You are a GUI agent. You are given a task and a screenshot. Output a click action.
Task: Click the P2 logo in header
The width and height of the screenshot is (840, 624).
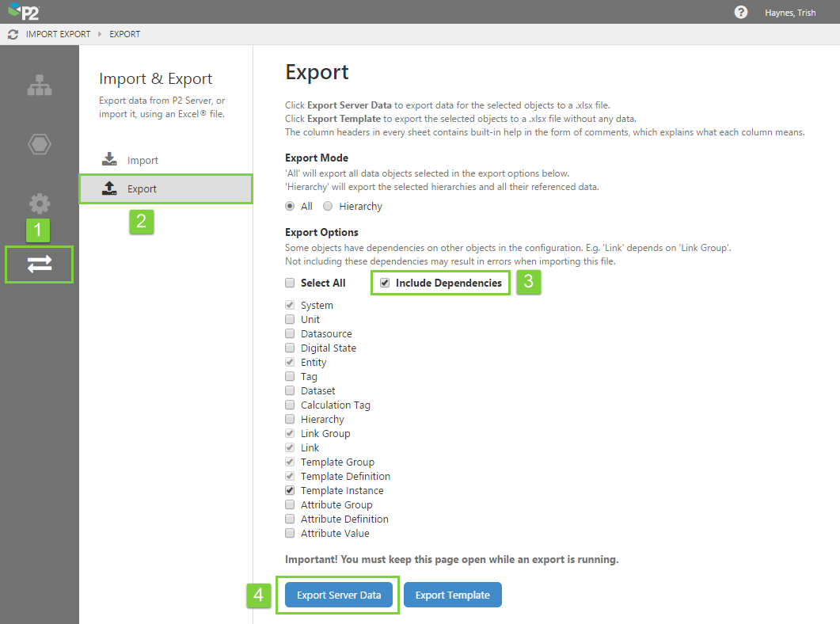pos(23,12)
